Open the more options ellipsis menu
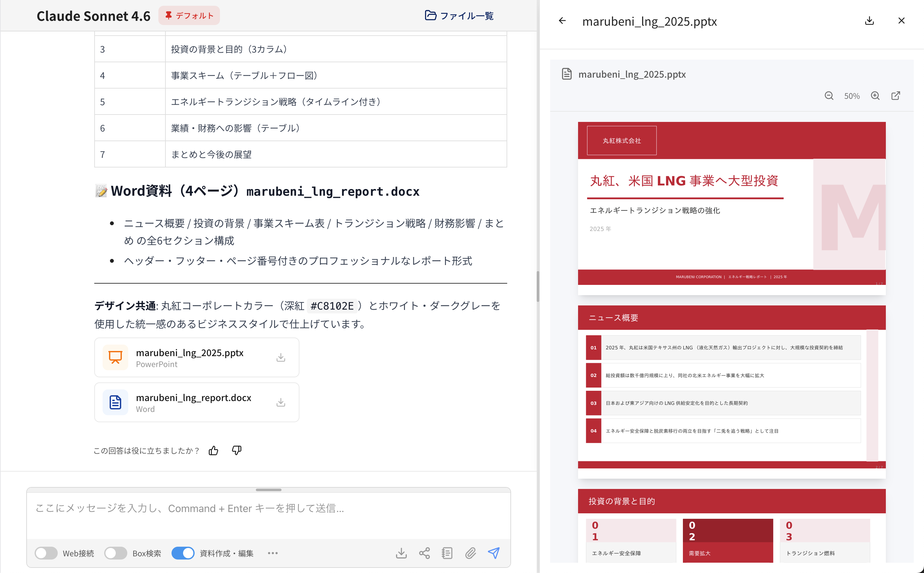The image size is (924, 573). pos(273,553)
